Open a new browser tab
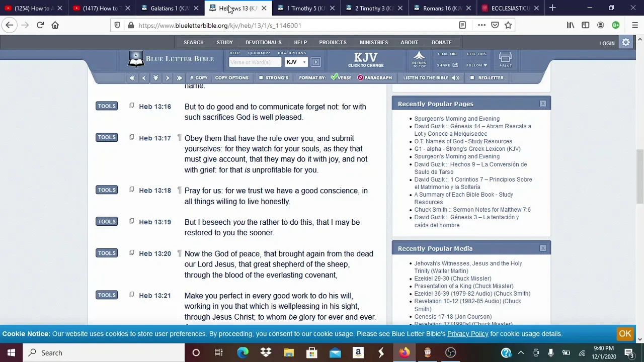The image size is (644, 362). [552, 8]
